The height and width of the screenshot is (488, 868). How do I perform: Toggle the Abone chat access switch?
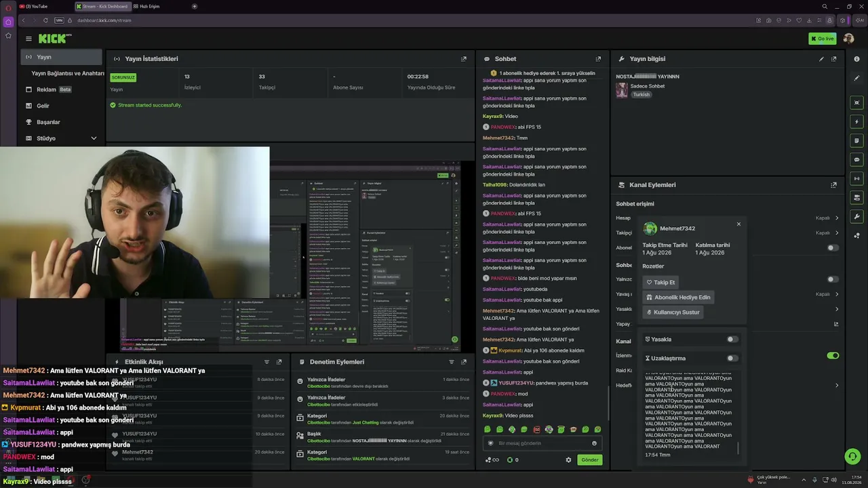point(833,247)
